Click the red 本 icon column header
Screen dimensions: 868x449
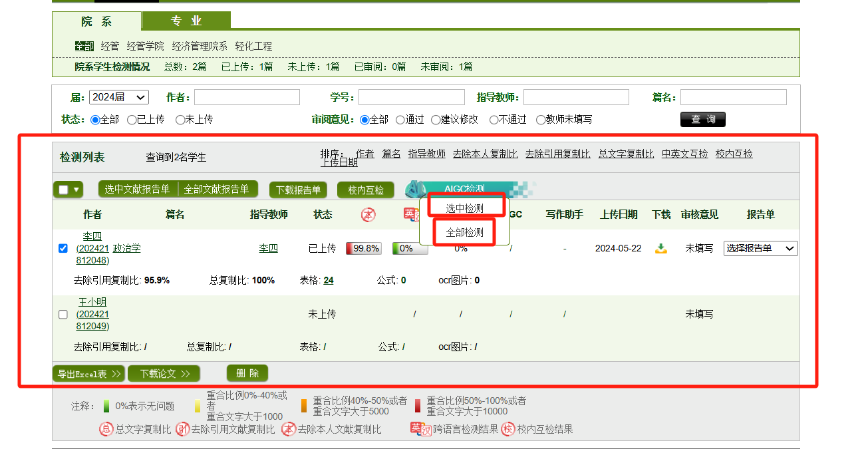(x=368, y=214)
